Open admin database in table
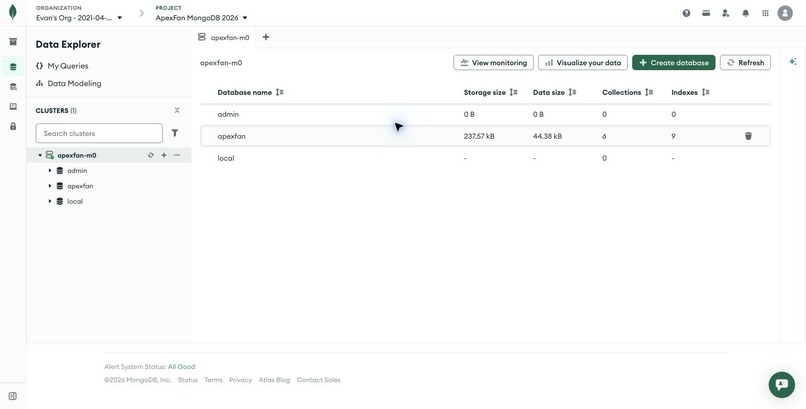 228,115
